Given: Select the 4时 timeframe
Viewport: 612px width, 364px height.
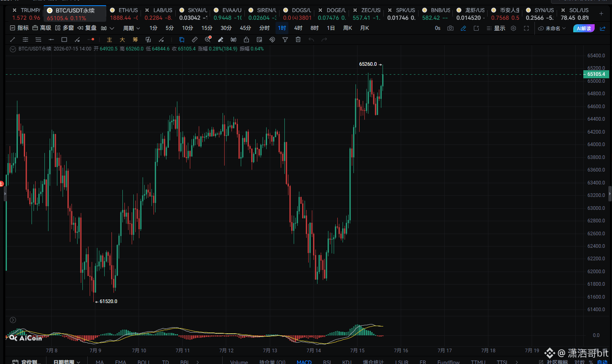Looking at the screenshot, I should tap(298, 28).
